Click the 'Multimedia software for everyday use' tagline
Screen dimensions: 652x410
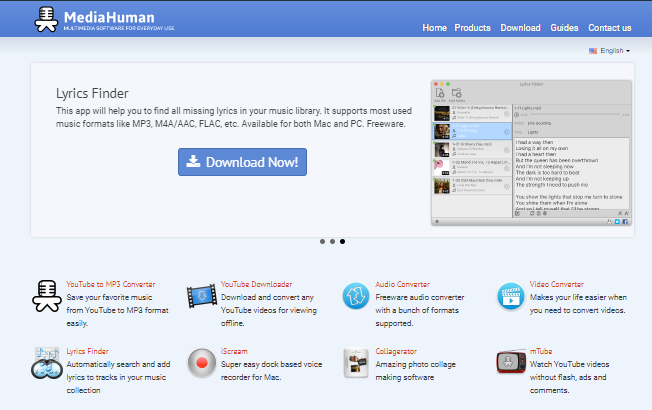pyautogui.click(x=119, y=28)
